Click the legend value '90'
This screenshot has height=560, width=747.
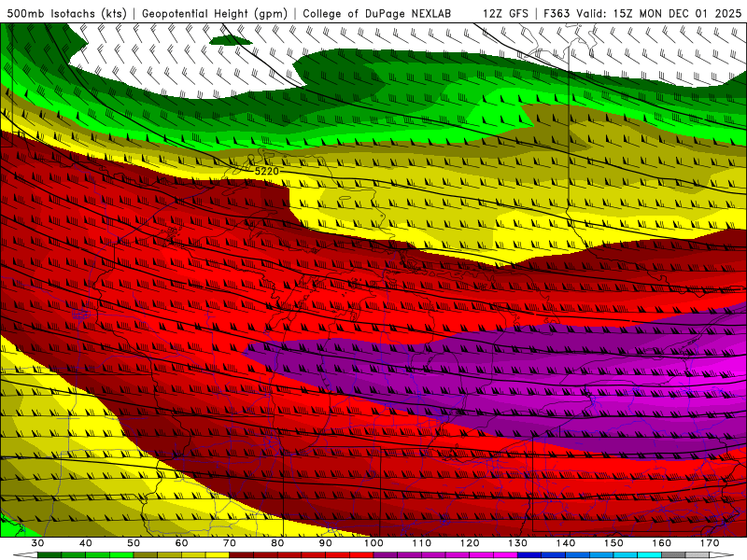(x=325, y=543)
